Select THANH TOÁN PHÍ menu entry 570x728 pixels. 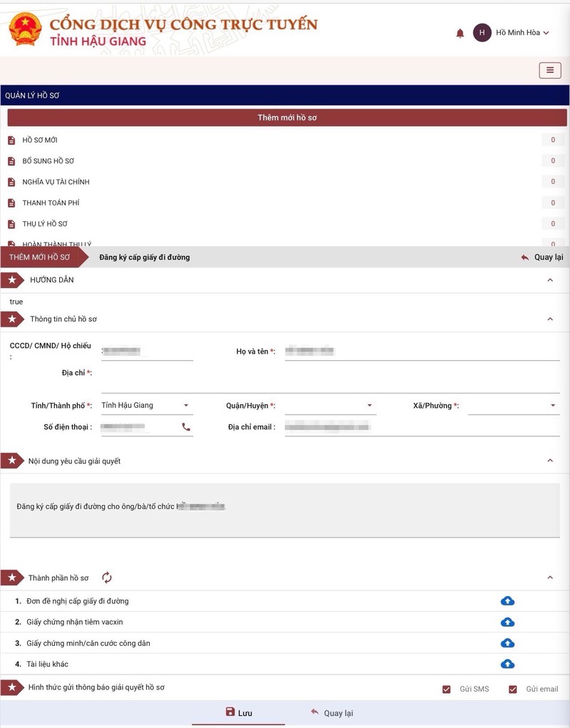(x=51, y=203)
